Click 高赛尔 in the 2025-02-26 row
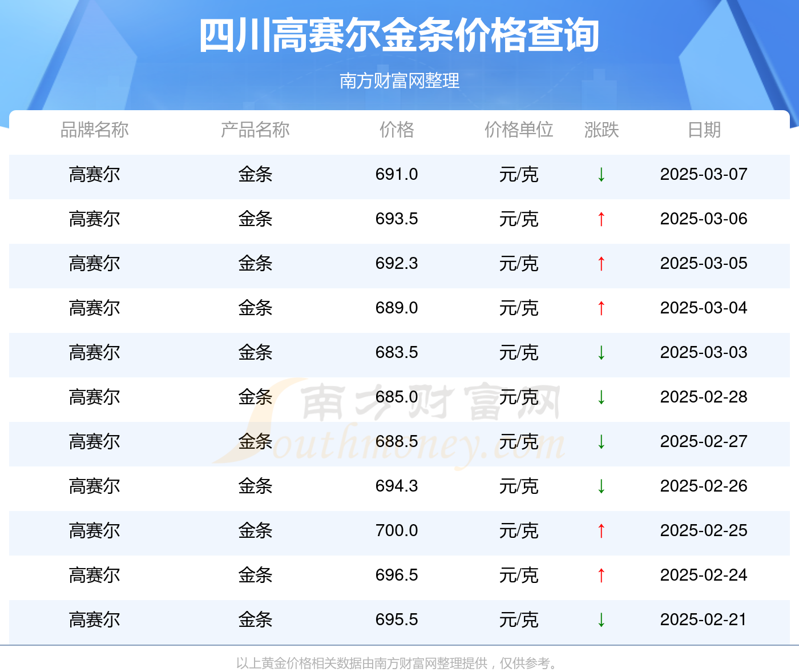The width and height of the screenshot is (799, 672). (x=95, y=486)
